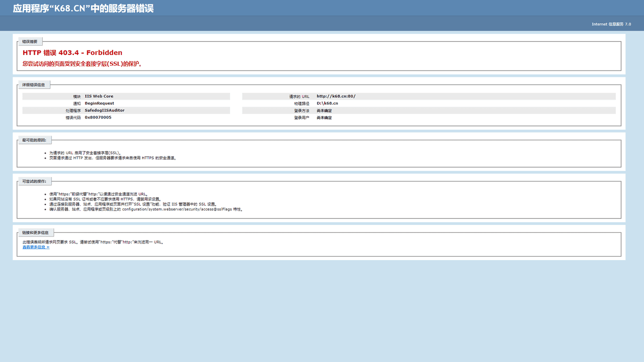The image size is (644, 362).
Task: Select the SafedogIISAuditor handler value
Action: click(x=105, y=110)
